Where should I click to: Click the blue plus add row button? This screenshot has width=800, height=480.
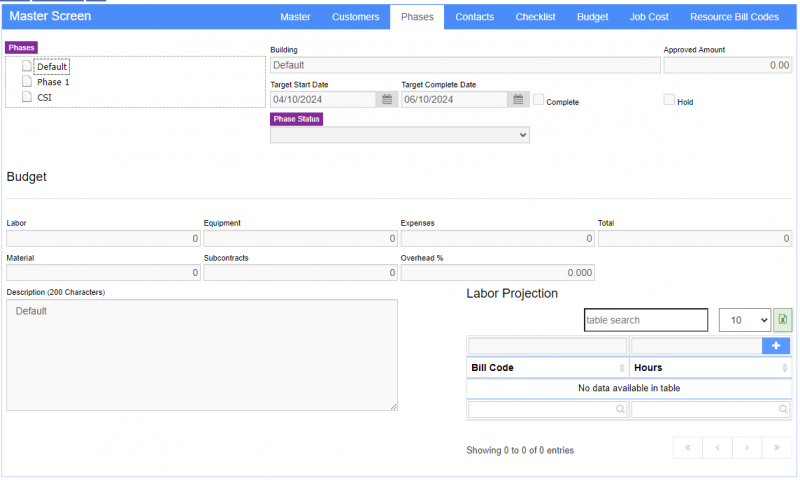776,345
